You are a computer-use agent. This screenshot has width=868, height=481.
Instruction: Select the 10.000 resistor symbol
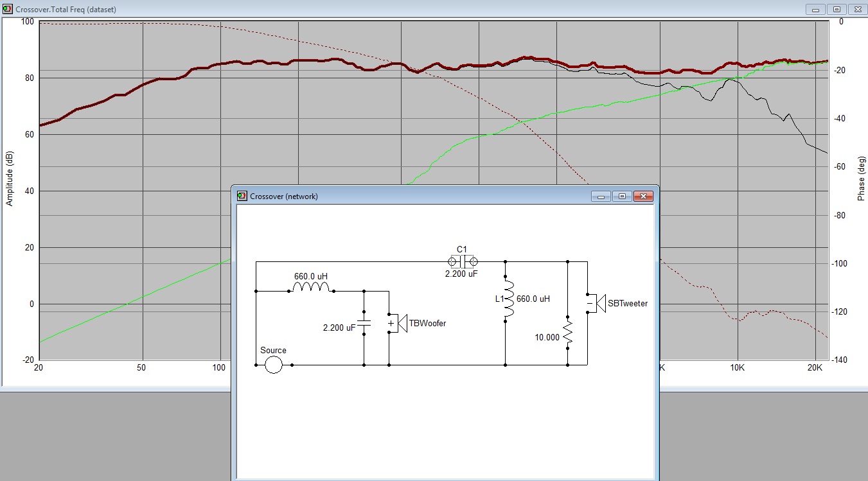click(568, 333)
